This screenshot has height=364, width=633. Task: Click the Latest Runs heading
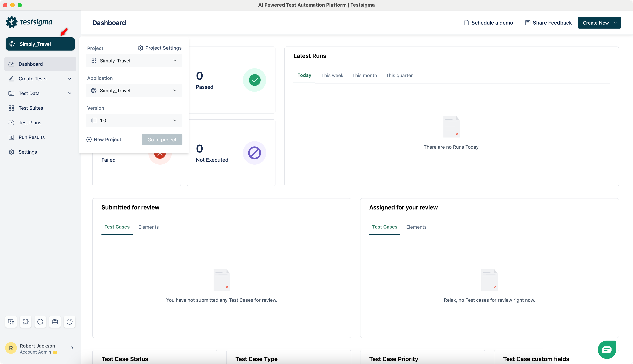310,56
